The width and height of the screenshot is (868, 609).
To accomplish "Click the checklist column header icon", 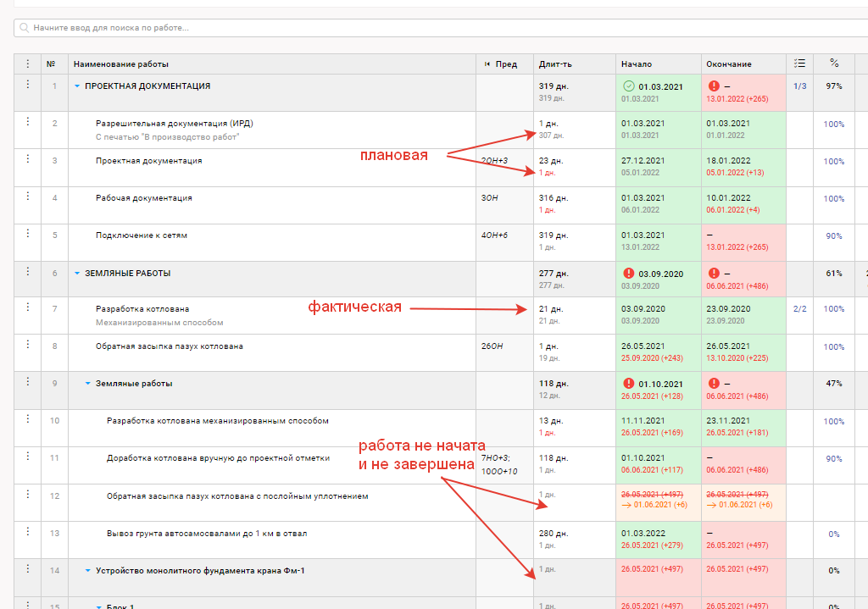I will [x=799, y=64].
